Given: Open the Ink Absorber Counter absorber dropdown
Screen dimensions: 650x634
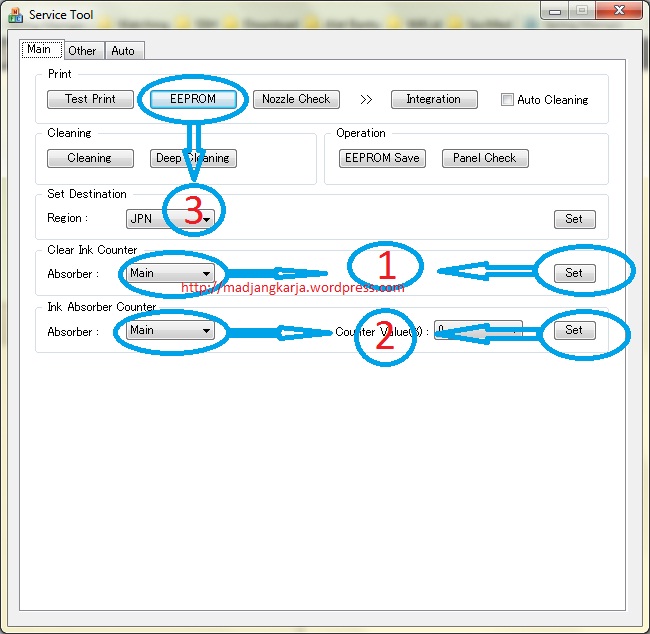Looking at the screenshot, I should 170,330.
